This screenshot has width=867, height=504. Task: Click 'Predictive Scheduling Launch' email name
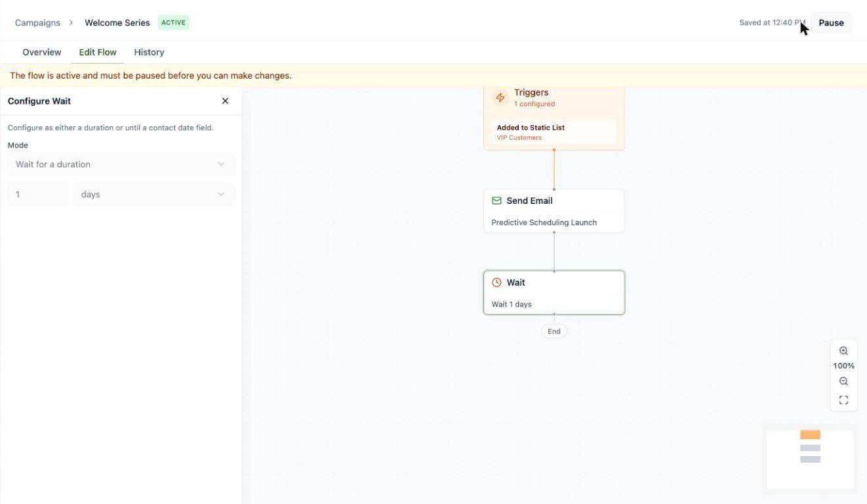[544, 222]
